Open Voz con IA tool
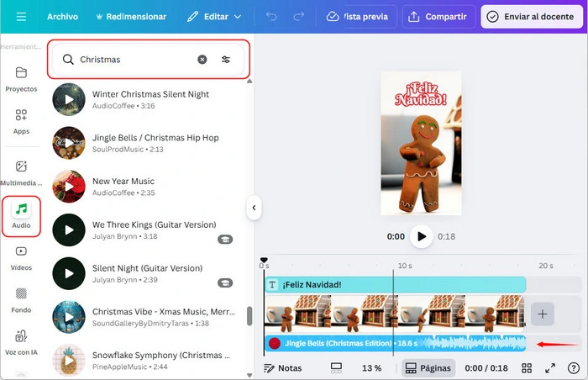The width and height of the screenshot is (588, 380). coord(21,342)
